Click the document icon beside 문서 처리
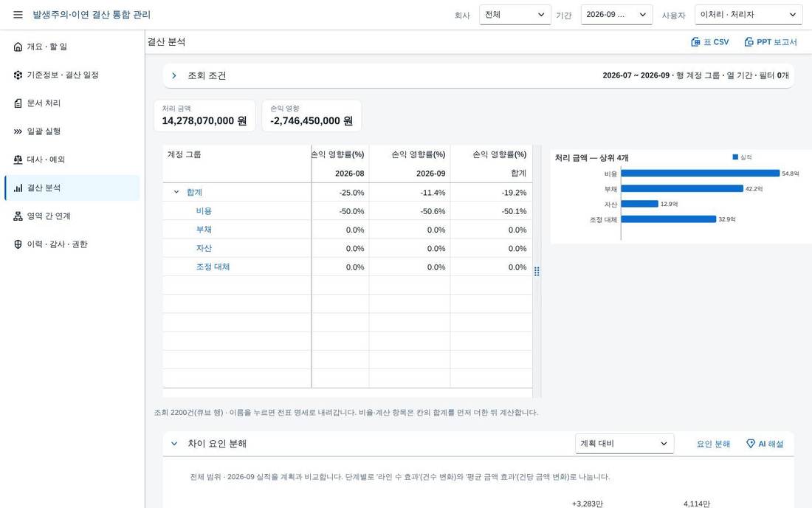This screenshot has width=812, height=508. pos(18,103)
